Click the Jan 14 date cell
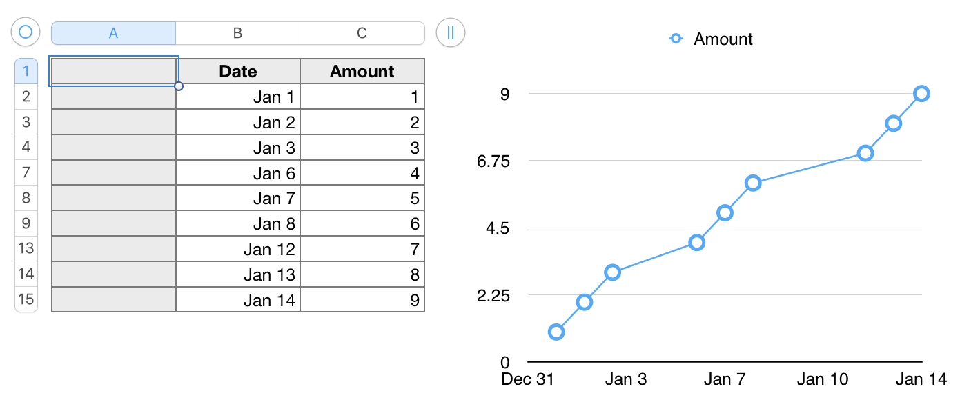The height and width of the screenshot is (411, 980). [238, 300]
